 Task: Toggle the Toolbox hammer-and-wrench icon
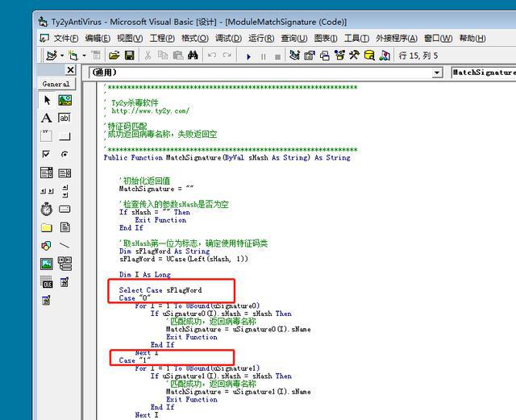pos(355,55)
